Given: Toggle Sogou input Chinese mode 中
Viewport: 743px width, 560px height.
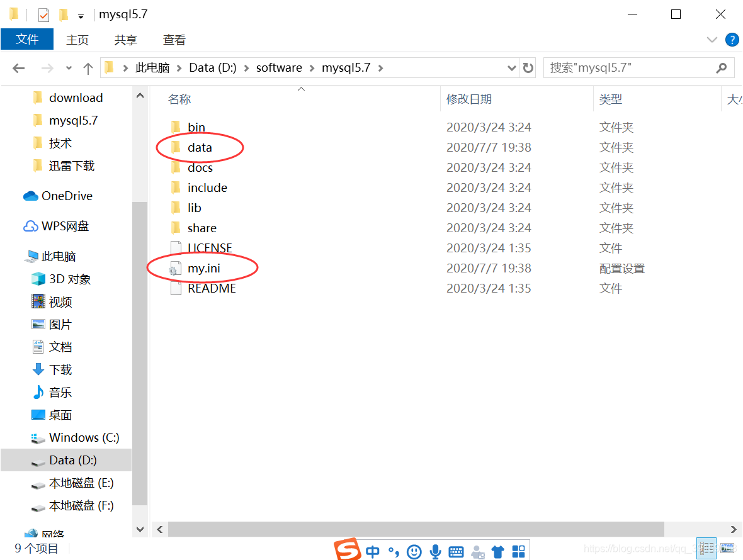Looking at the screenshot, I should click(x=373, y=551).
